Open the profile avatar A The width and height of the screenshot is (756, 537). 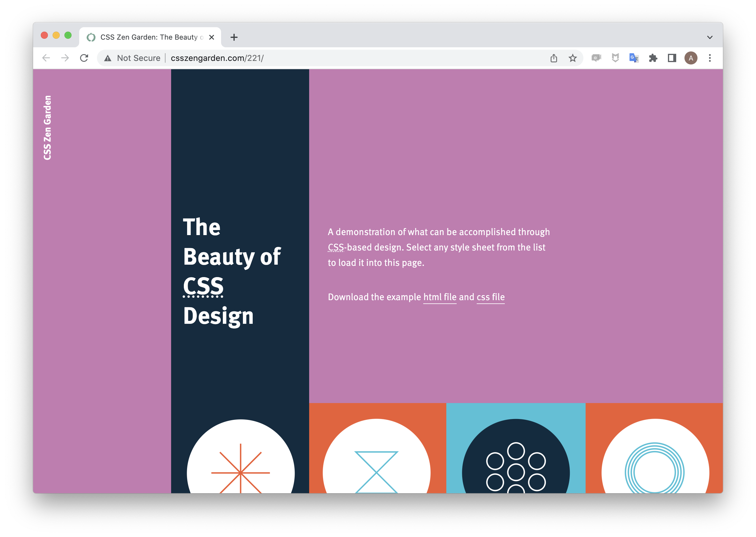pos(691,58)
